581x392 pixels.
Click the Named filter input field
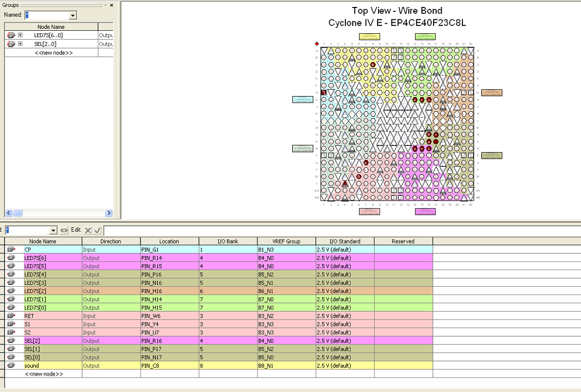tap(47, 15)
